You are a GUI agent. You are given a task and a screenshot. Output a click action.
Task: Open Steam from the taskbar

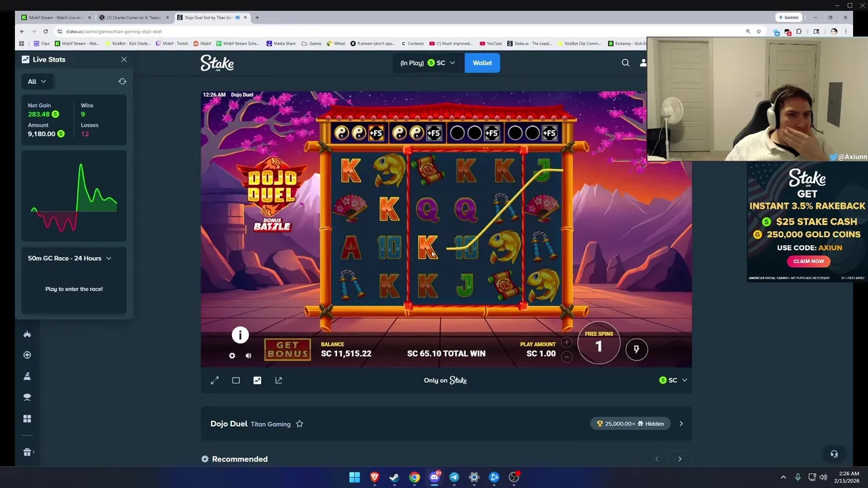point(394,477)
